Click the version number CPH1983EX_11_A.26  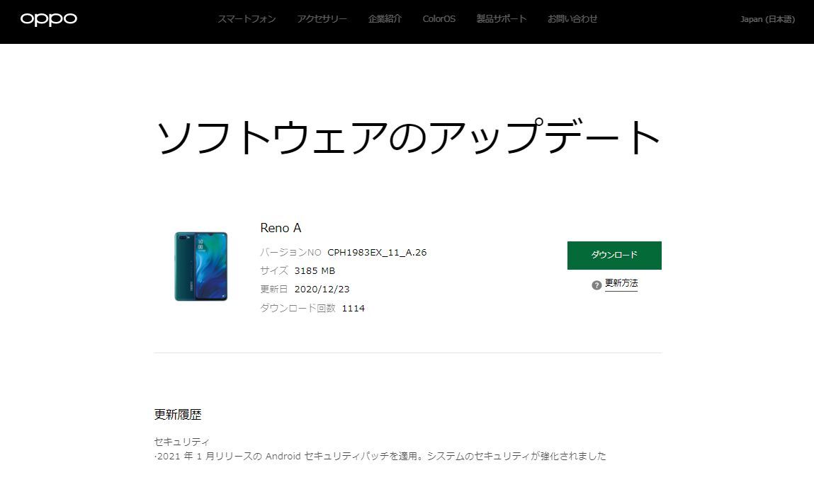tap(377, 253)
